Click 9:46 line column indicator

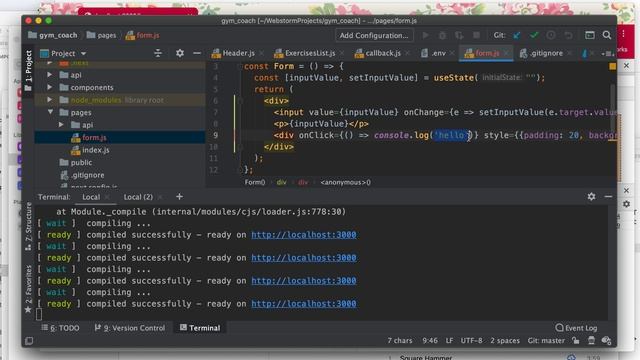(430, 340)
